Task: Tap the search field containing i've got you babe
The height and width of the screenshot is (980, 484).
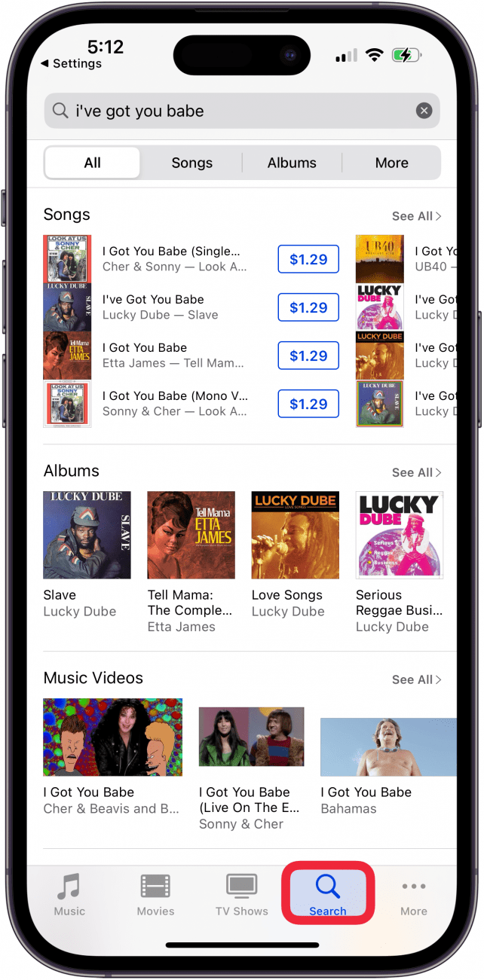Action: point(242,111)
